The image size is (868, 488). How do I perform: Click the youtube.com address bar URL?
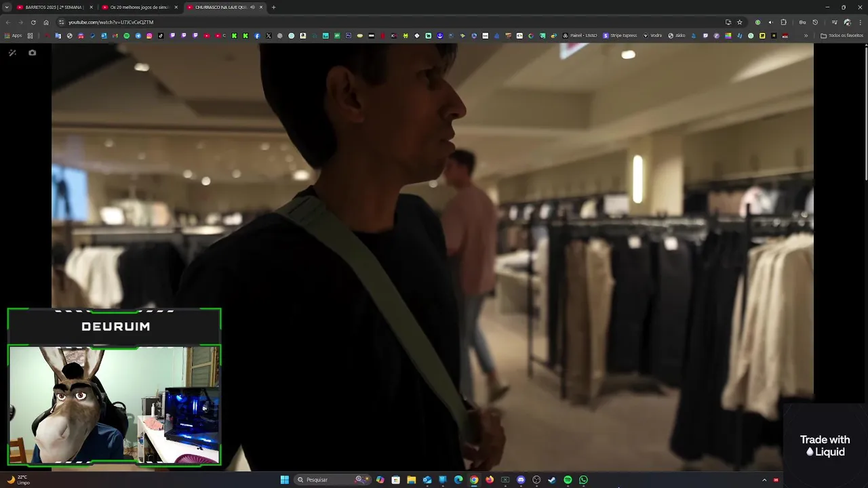[x=111, y=22]
